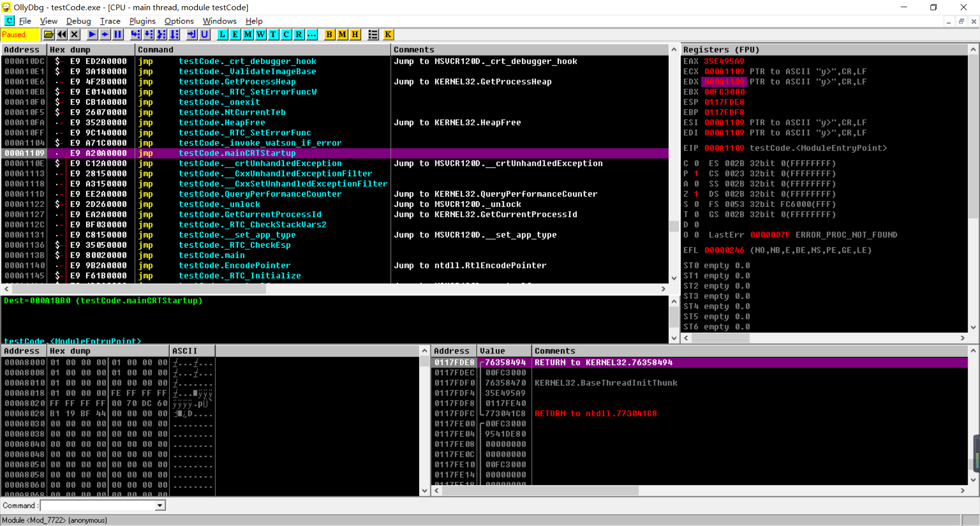Focus the Command input field
This screenshot has height=526, width=980.
coord(98,506)
